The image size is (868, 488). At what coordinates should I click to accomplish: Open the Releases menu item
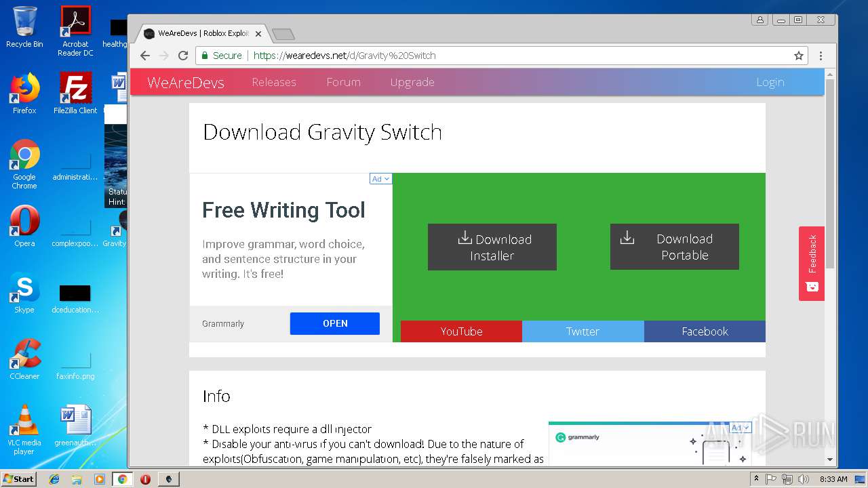point(274,82)
